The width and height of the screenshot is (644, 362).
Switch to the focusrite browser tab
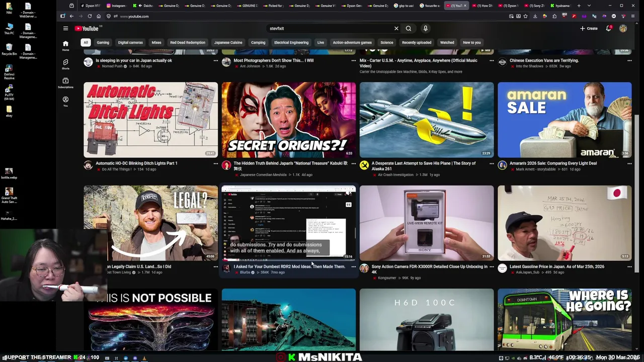point(431,6)
